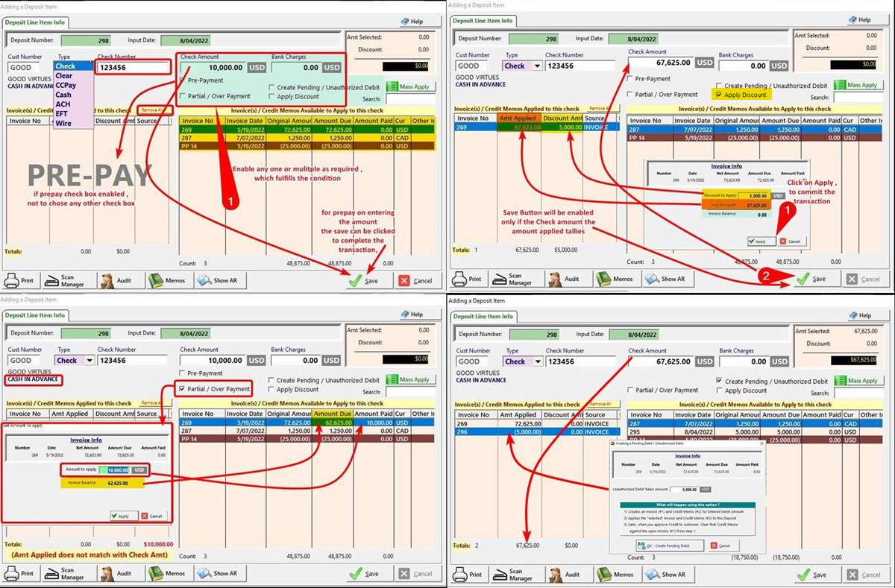Tick Apply Discount in the bottom-right window
The image size is (895, 588).
tap(720, 391)
